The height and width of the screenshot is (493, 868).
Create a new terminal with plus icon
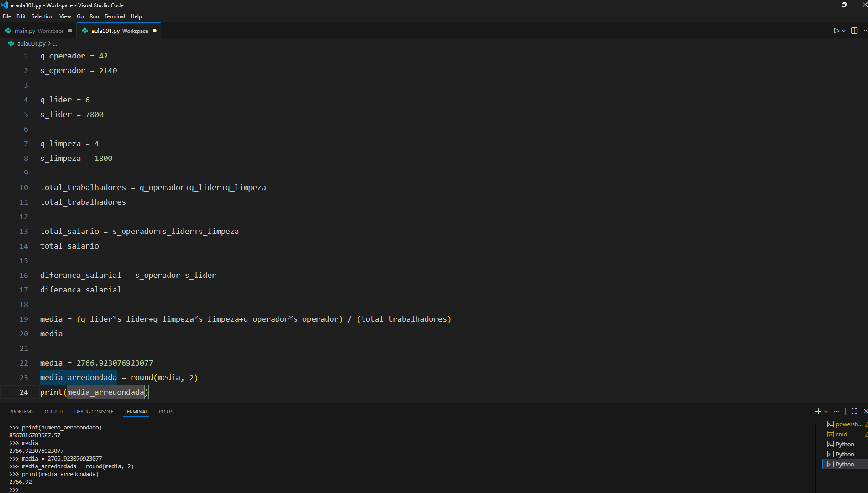pos(818,412)
